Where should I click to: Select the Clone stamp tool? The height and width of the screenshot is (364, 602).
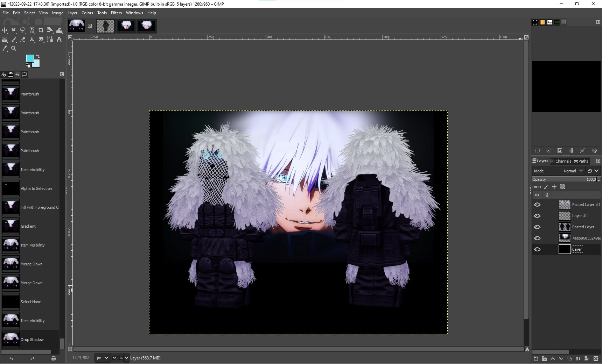[32, 40]
